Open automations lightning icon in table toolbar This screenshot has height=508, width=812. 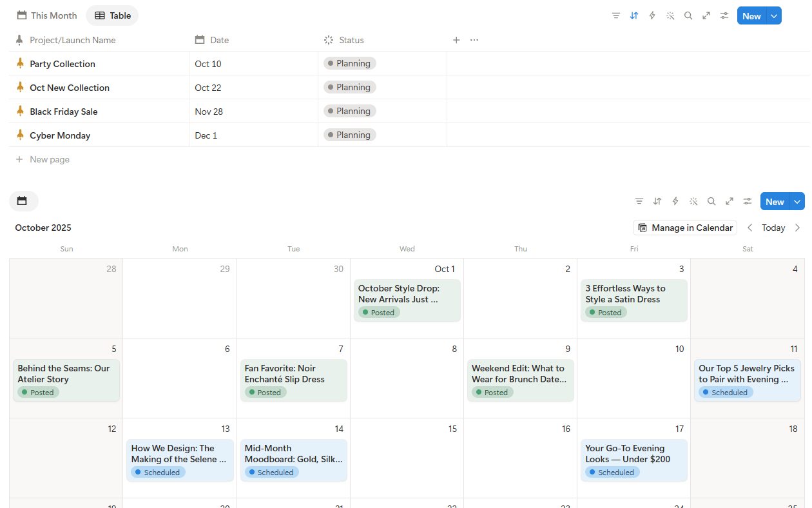(652, 15)
